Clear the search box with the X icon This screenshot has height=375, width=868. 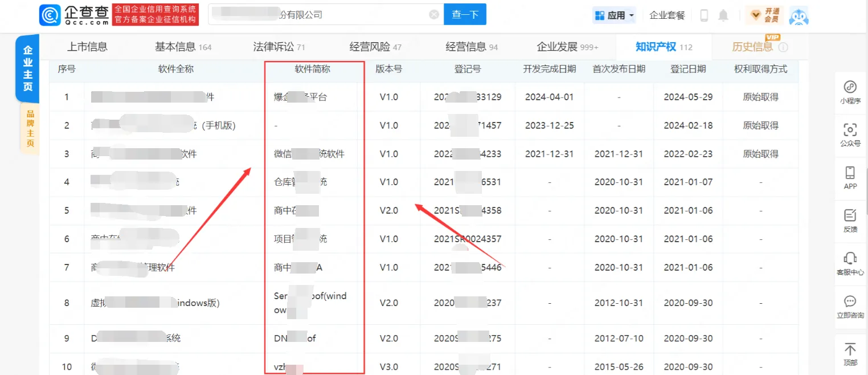pyautogui.click(x=433, y=14)
